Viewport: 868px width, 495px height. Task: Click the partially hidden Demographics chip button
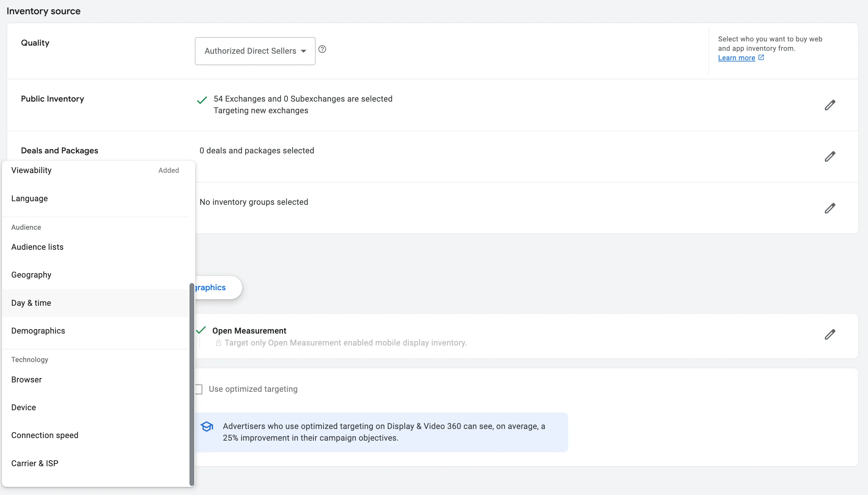click(x=218, y=288)
